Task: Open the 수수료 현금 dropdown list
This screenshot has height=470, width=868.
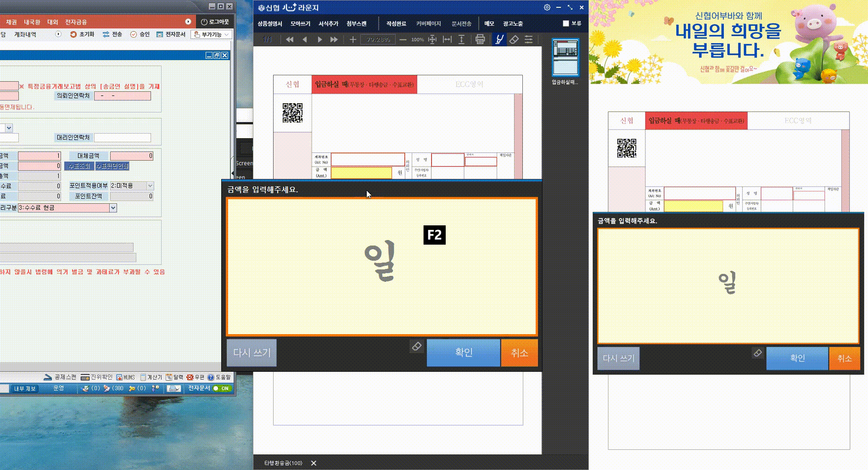Action: tap(113, 208)
